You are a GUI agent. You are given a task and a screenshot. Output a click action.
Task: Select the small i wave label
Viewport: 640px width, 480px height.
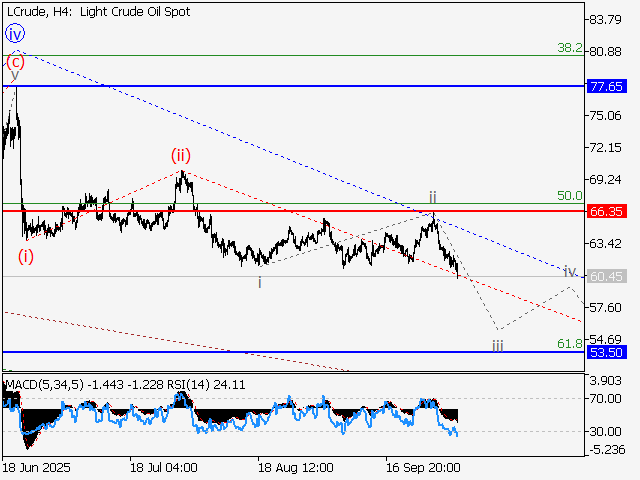click(x=260, y=283)
